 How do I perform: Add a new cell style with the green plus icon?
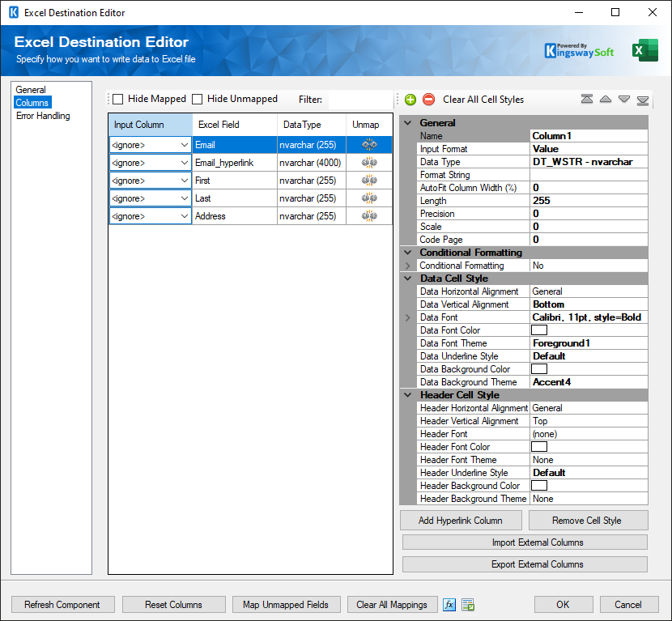tap(410, 99)
